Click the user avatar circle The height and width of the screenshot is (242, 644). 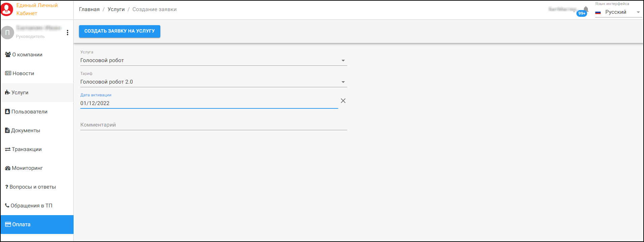click(x=7, y=33)
